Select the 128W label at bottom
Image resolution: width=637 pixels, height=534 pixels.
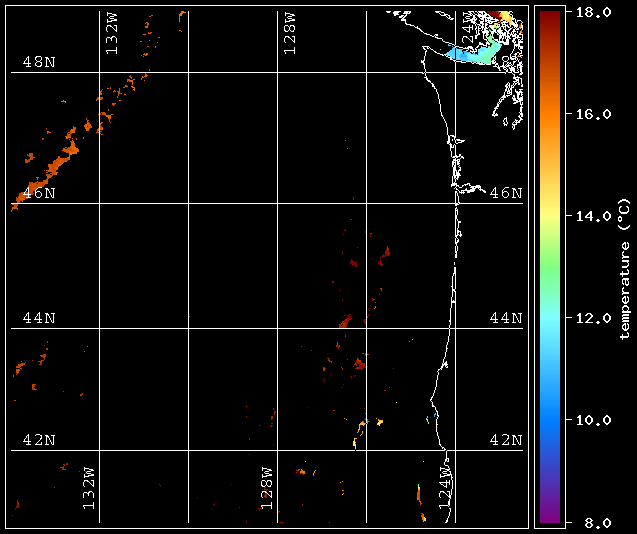click(267, 489)
